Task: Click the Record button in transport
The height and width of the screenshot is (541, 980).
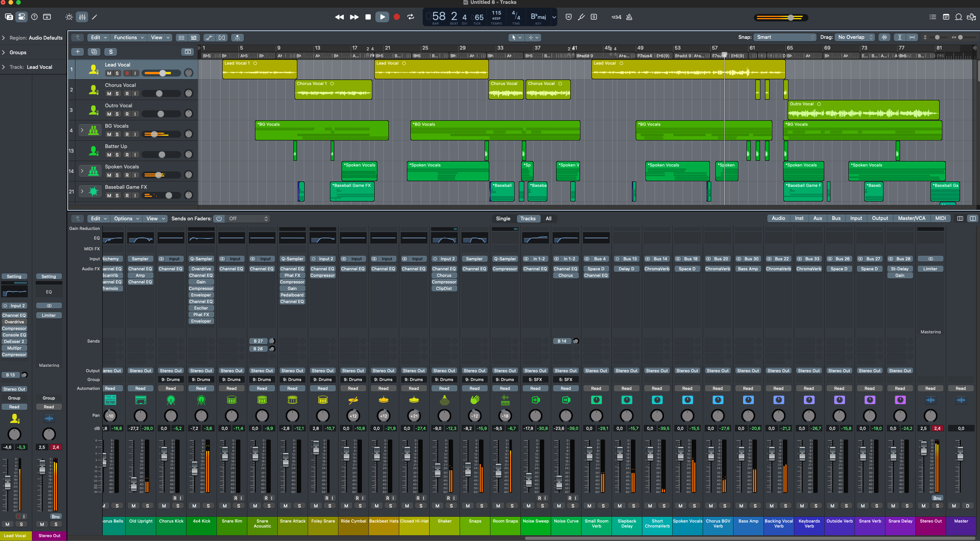Action: 397,17
